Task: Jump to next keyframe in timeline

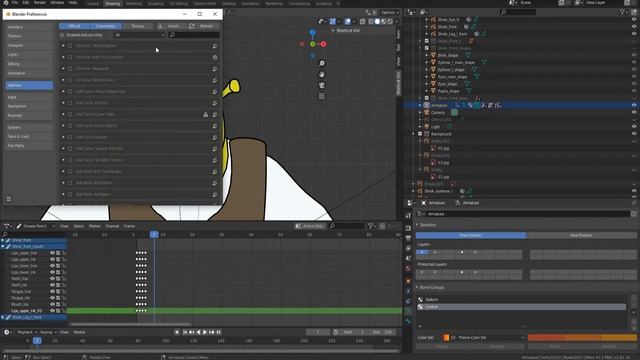Action: coord(212,332)
